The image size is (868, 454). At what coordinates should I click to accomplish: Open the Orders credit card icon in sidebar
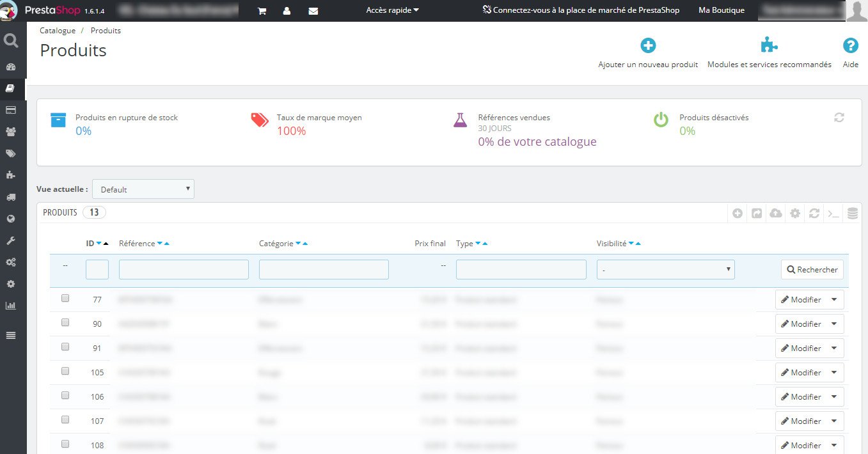pyautogui.click(x=10, y=110)
